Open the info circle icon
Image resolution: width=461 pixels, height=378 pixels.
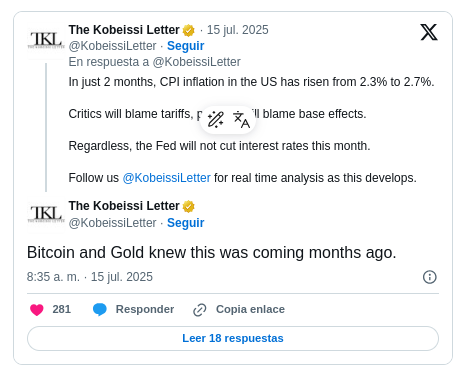tap(430, 277)
